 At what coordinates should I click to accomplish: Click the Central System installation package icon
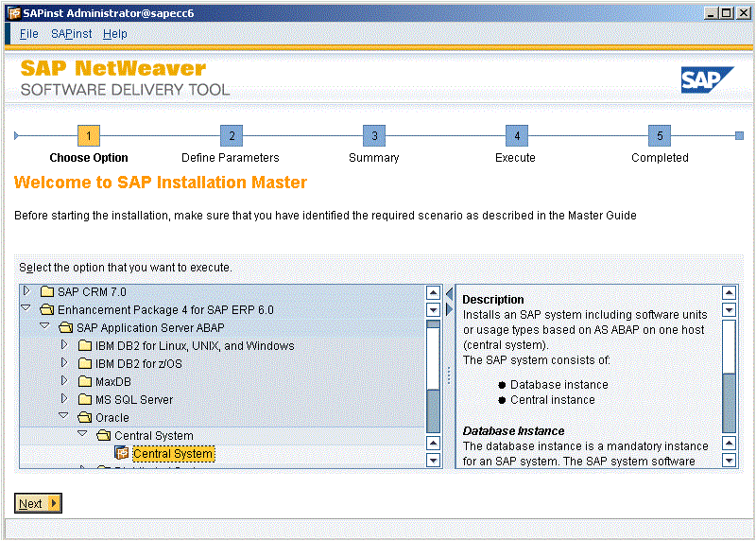[x=121, y=454]
